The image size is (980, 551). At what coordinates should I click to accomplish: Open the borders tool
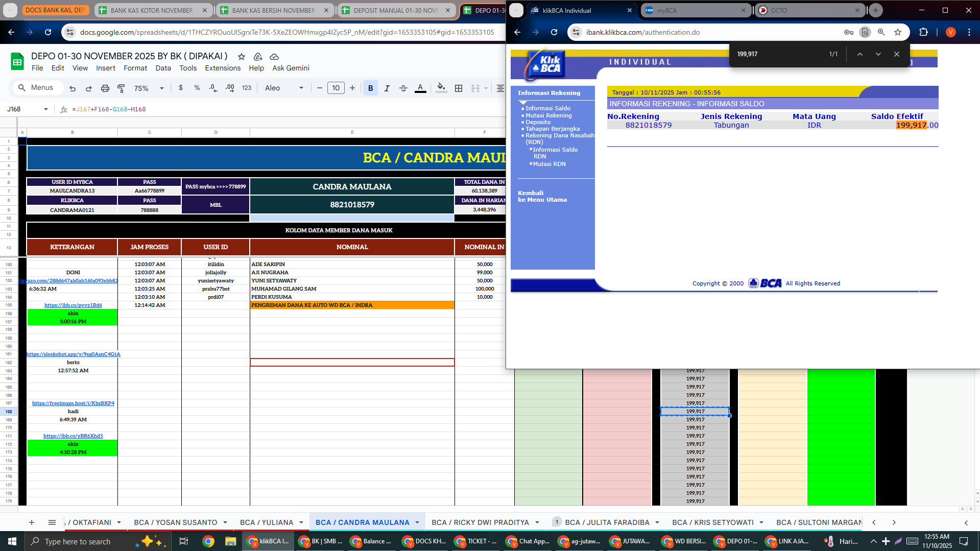[x=459, y=88]
